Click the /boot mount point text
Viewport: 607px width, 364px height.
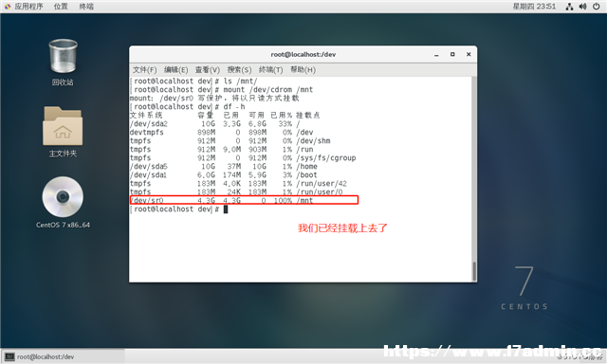tap(307, 174)
